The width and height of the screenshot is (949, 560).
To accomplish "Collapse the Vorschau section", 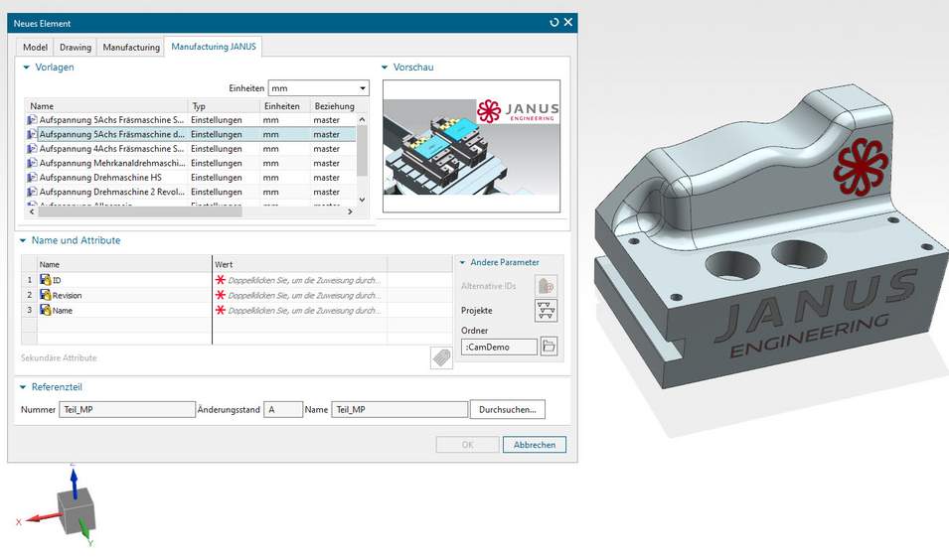I will click(x=385, y=68).
